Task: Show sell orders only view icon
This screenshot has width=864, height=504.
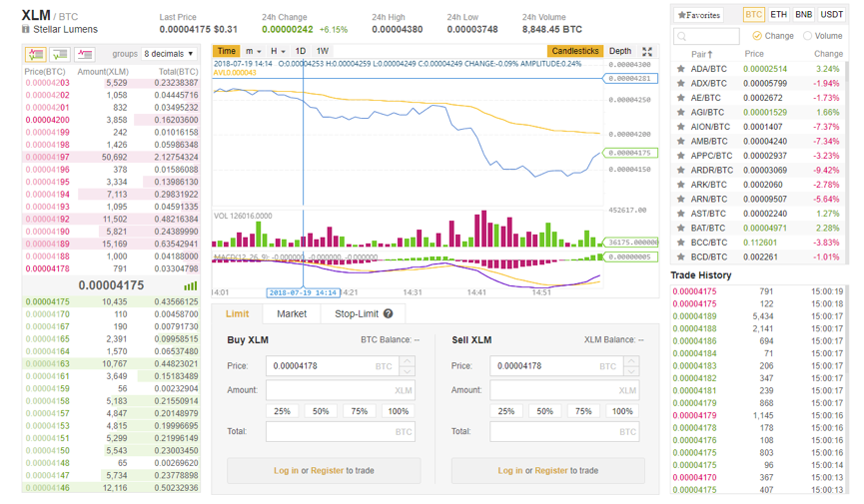Action: (x=84, y=54)
